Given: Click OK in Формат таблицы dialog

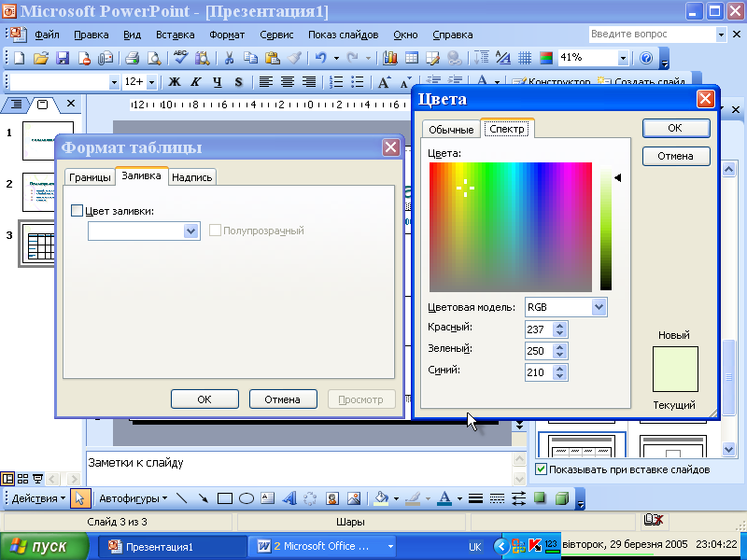Looking at the screenshot, I should 204,399.
